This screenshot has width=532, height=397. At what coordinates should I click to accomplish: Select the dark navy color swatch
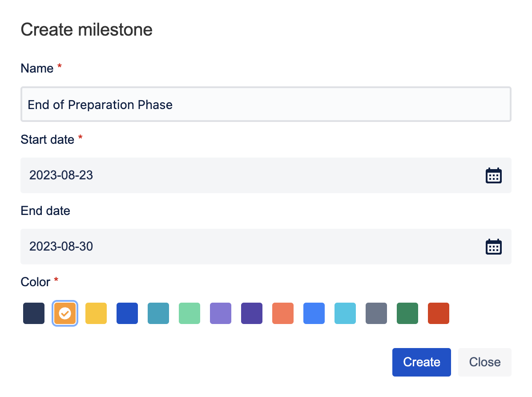click(x=34, y=313)
